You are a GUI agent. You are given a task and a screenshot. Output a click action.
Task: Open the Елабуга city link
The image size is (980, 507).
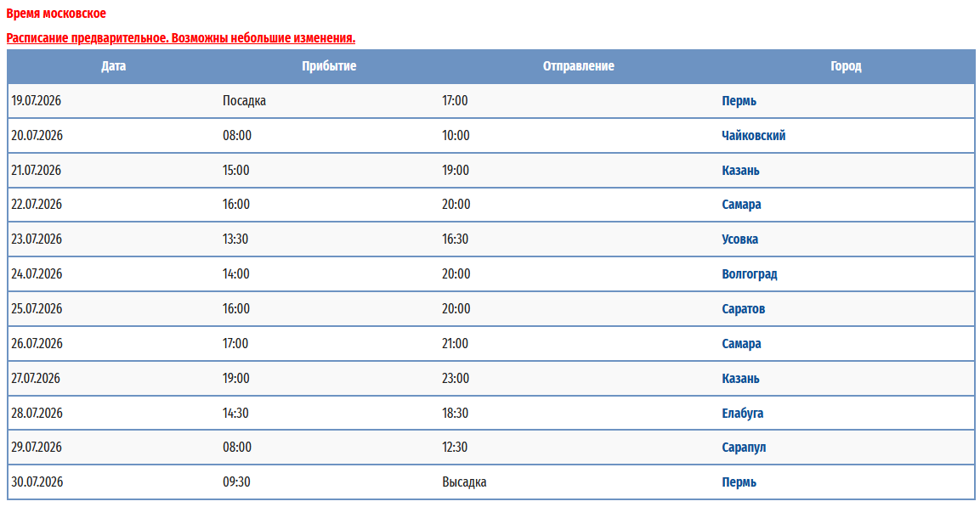[742, 414]
